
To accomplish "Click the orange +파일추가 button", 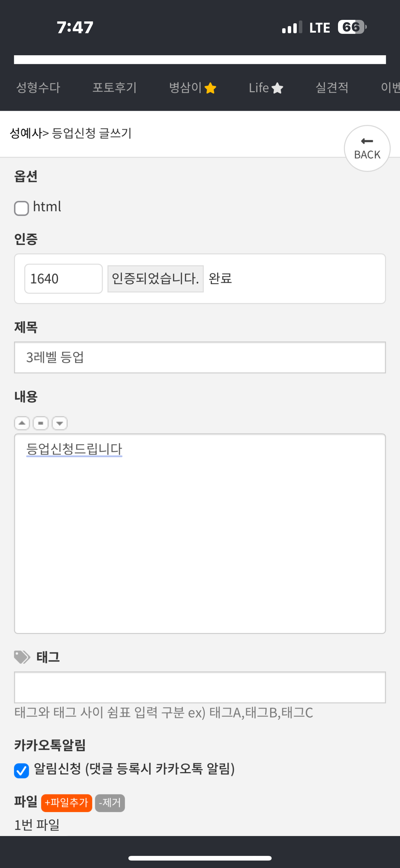I will coord(67,803).
